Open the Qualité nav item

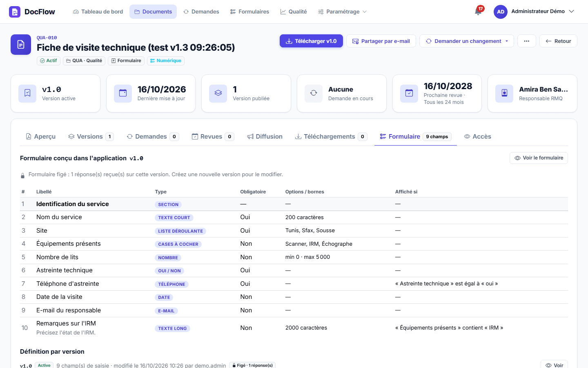[294, 12]
